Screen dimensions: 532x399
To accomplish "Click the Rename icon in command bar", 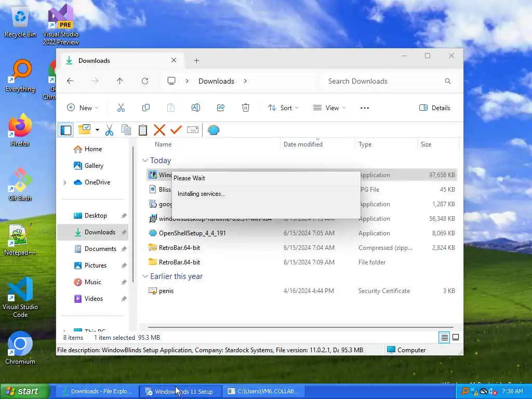I will pos(196,108).
